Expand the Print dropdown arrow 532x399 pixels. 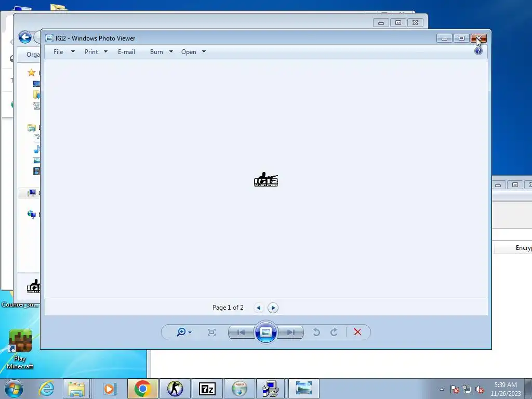pos(105,51)
